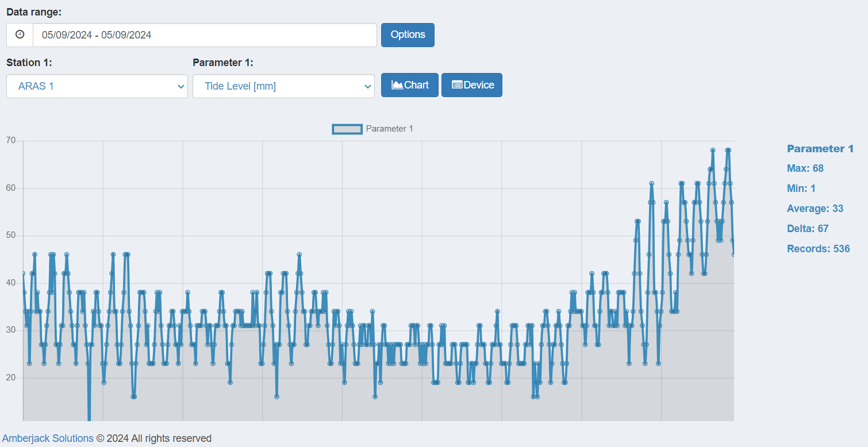Open the Station 1 dropdown showing ARAS 1

tap(97, 86)
